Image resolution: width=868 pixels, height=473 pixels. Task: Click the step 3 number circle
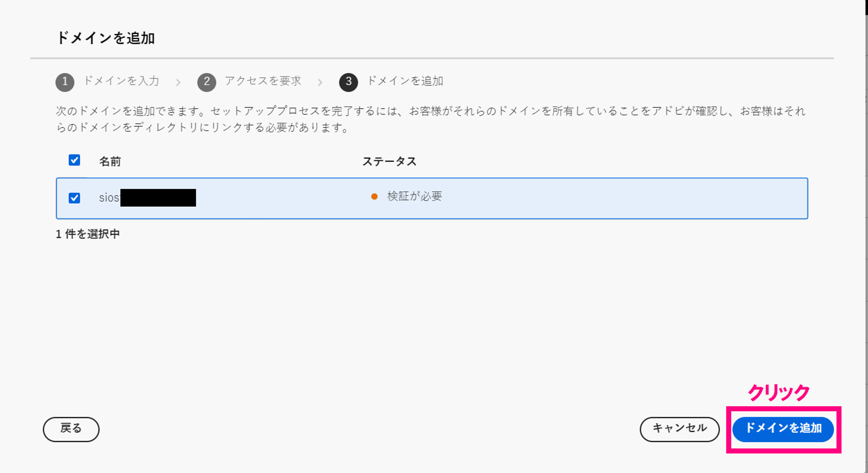[348, 82]
